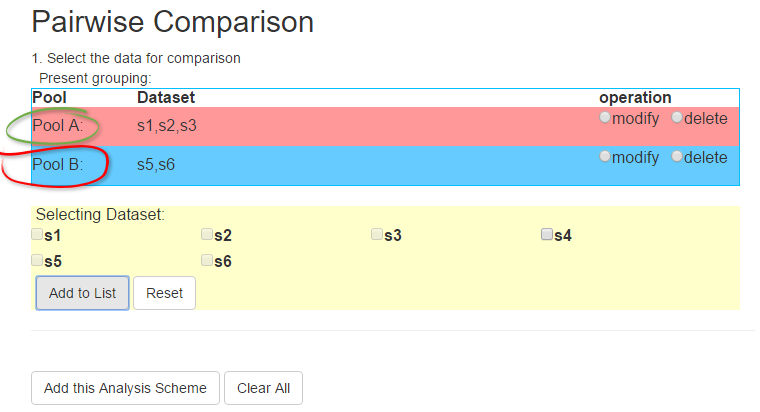Select modify radio for Pool A

(604, 117)
